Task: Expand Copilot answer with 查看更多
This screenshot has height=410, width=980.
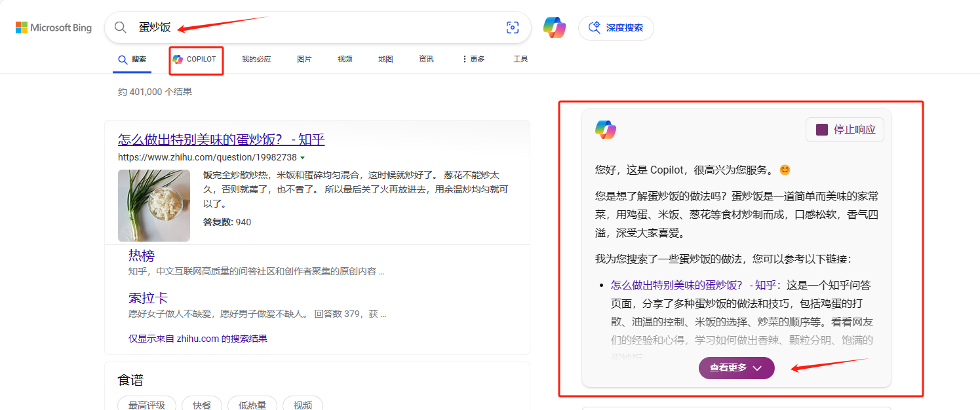Action: 736,368
